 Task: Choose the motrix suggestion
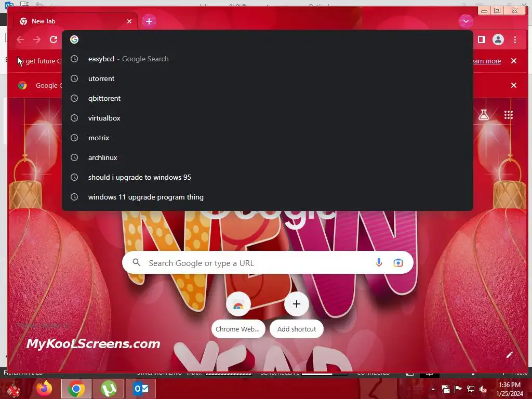point(268,138)
